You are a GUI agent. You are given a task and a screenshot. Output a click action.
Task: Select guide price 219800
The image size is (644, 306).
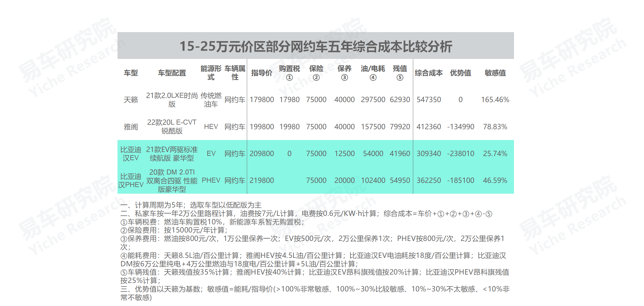point(262,181)
